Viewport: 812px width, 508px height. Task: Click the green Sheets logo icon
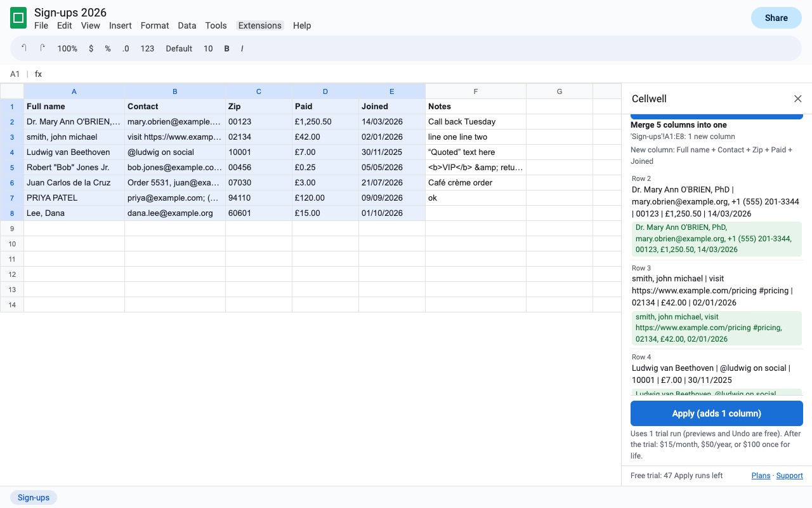(18, 18)
